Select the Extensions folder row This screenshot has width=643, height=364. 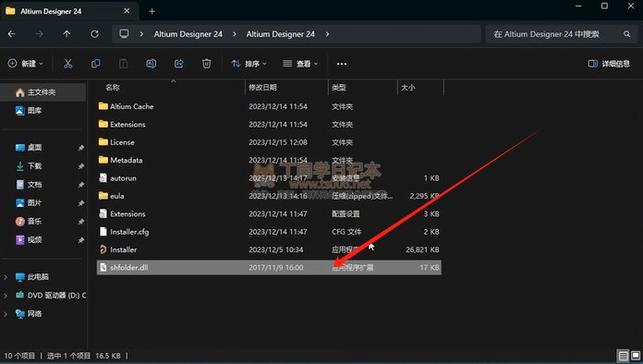click(269, 124)
